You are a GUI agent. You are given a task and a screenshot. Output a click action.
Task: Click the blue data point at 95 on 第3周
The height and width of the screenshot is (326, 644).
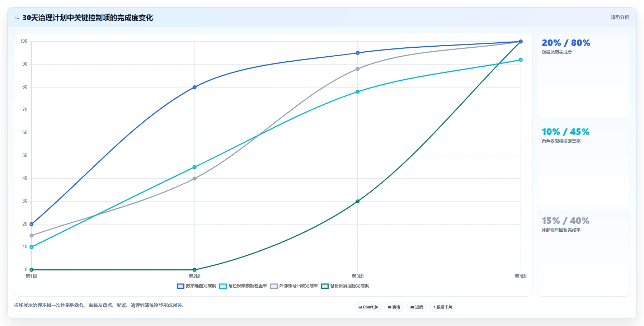[x=358, y=53]
